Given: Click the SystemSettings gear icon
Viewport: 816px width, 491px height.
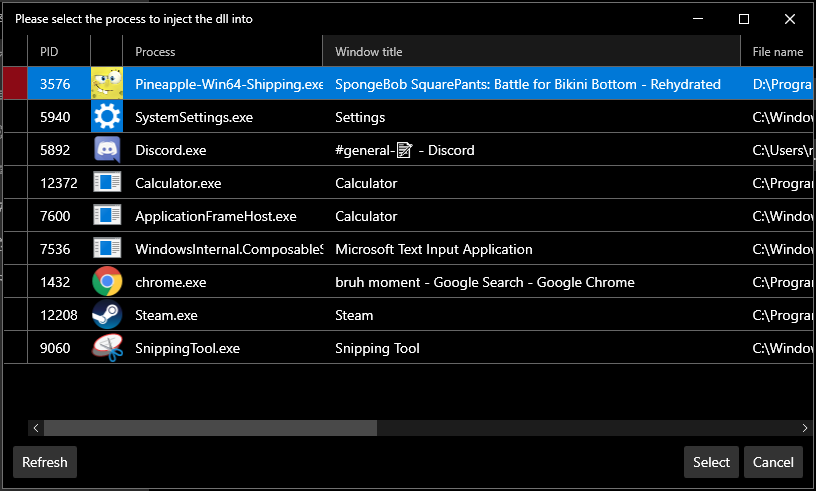Looking at the screenshot, I should [107, 117].
